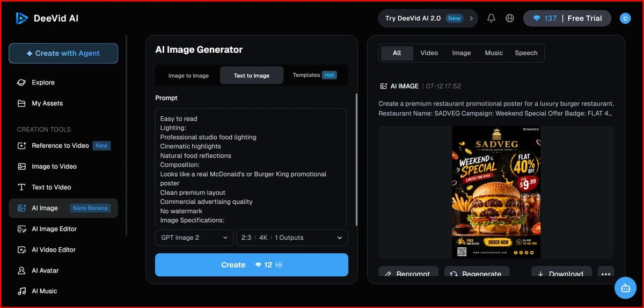
Task: Click the Explore planet icon
Action: 21,82
